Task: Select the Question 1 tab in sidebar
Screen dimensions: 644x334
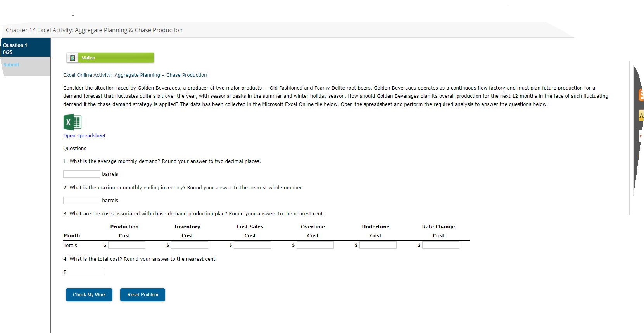Action: [x=26, y=48]
